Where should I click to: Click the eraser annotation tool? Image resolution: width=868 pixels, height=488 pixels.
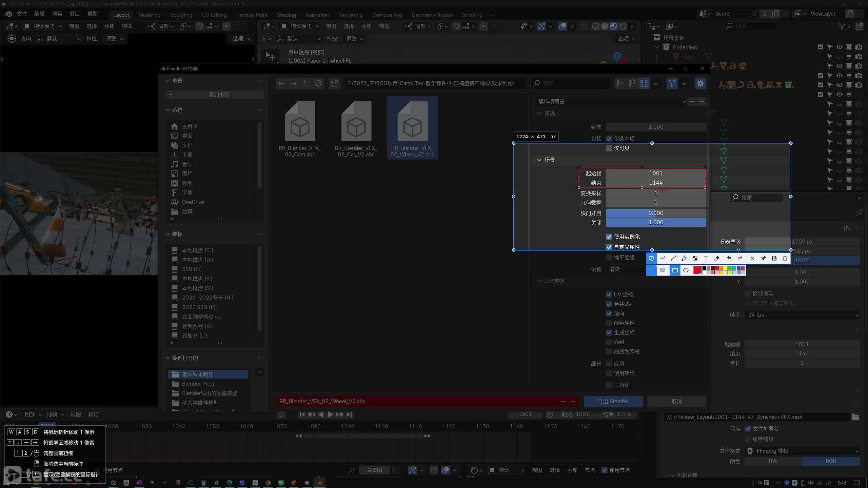click(717, 258)
